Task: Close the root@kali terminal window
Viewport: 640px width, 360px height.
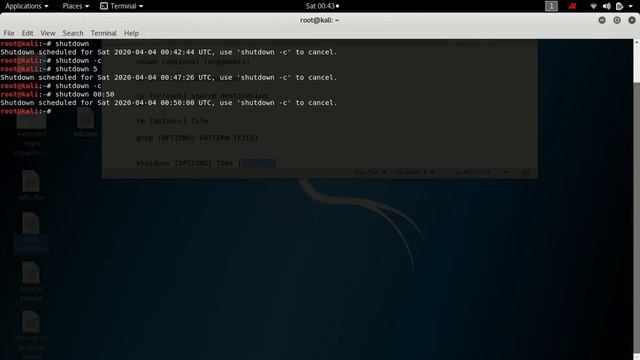Action: [x=632, y=20]
